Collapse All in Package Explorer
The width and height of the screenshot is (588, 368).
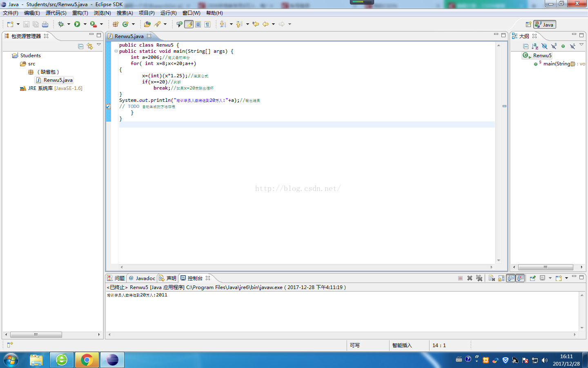click(x=80, y=46)
